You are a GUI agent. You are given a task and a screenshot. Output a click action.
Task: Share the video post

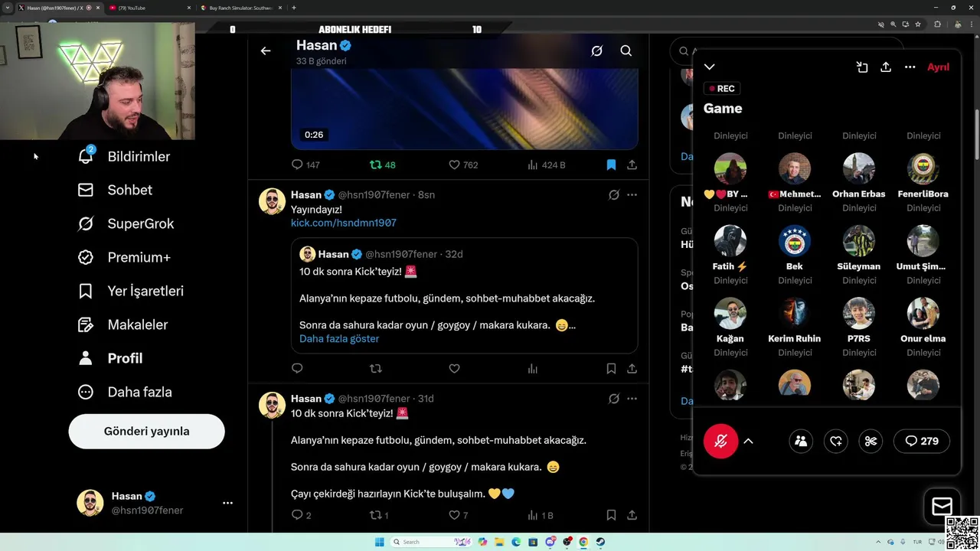point(632,165)
